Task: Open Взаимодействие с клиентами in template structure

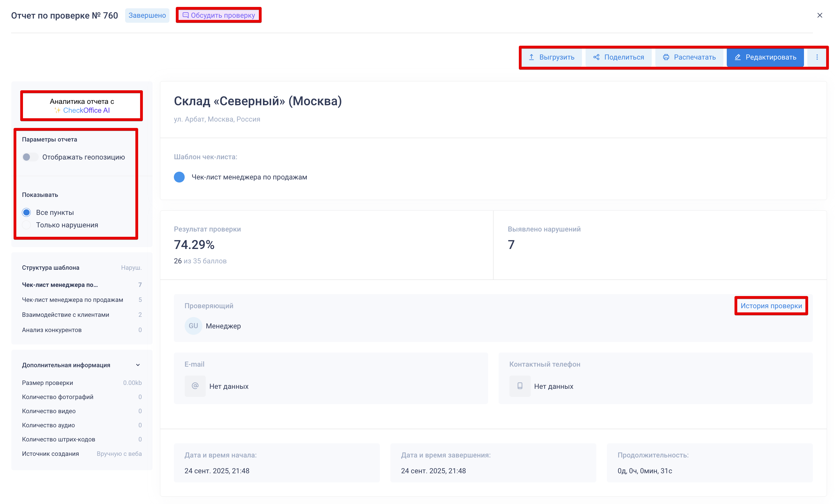Action: (65, 315)
